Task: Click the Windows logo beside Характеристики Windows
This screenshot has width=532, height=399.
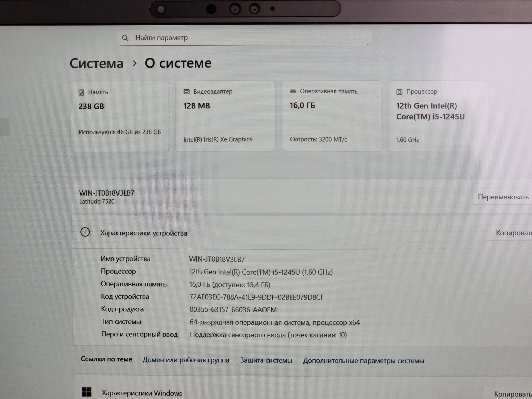Action: point(87,392)
